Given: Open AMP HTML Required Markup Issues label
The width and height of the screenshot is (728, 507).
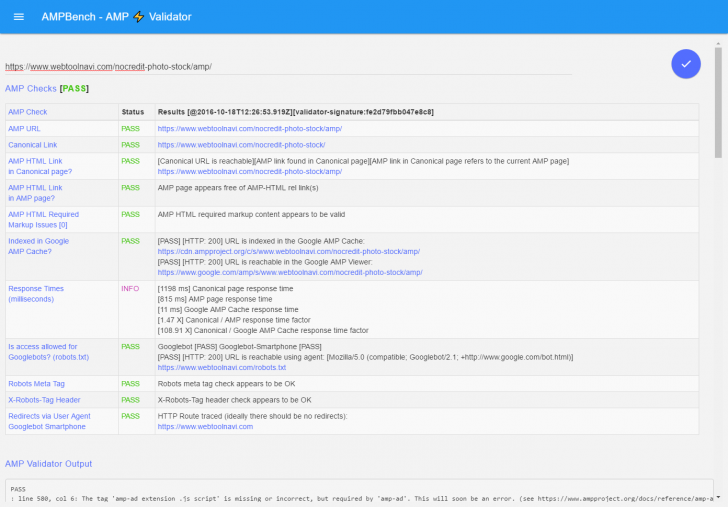Looking at the screenshot, I should [x=43, y=220].
